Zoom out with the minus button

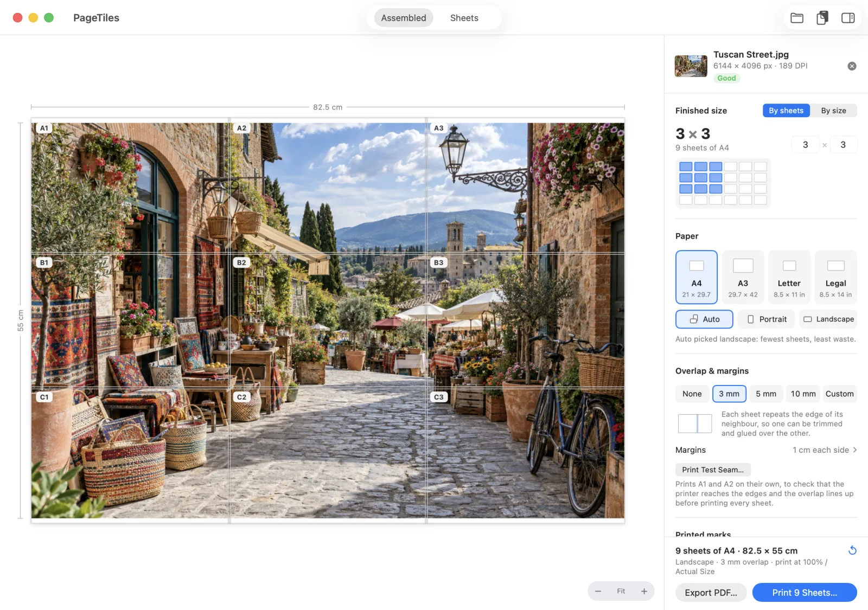(x=598, y=591)
